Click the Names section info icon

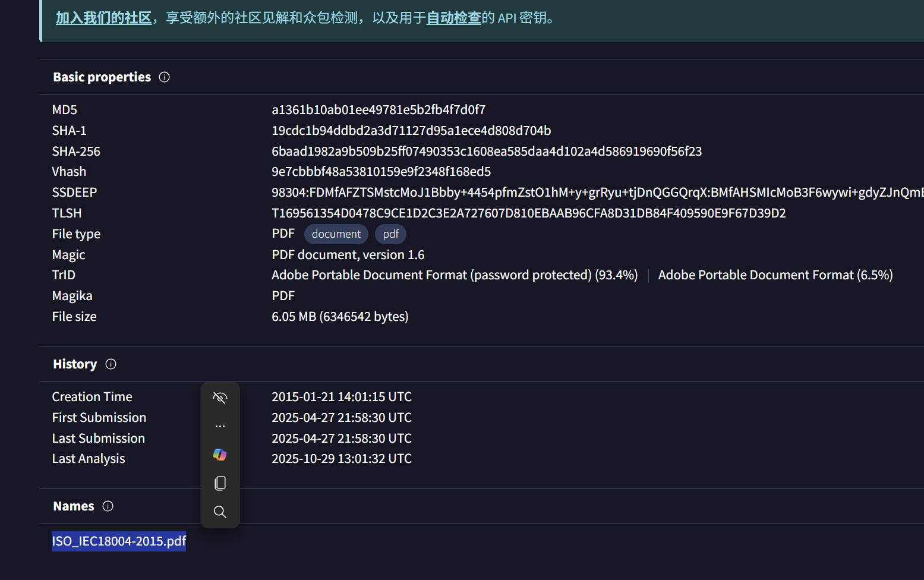tap(108, 506)
